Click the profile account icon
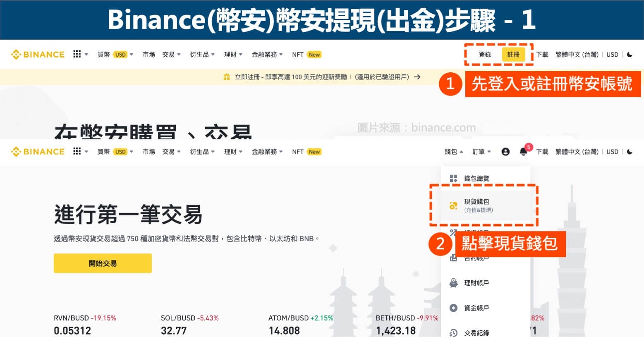Image resolution: width=644 pixels, height=337 pixels. coord(505,152)
